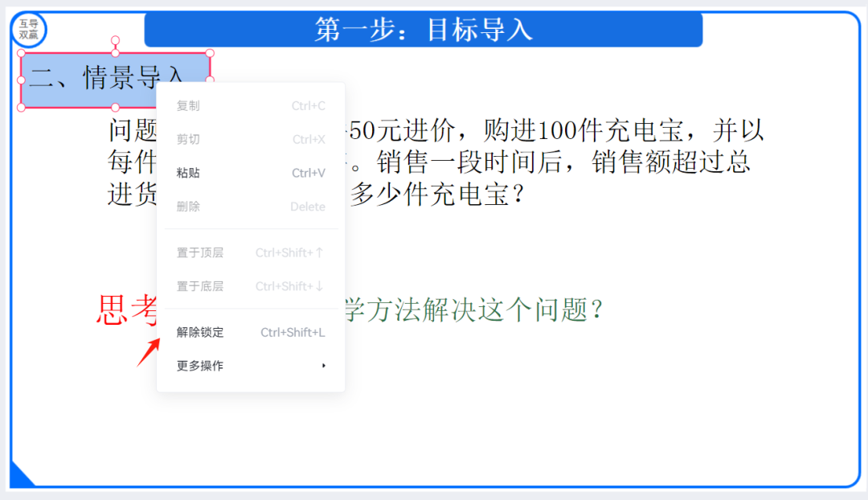
Task: Click the 互导双赢 circular badge
Action: [30, 30]
